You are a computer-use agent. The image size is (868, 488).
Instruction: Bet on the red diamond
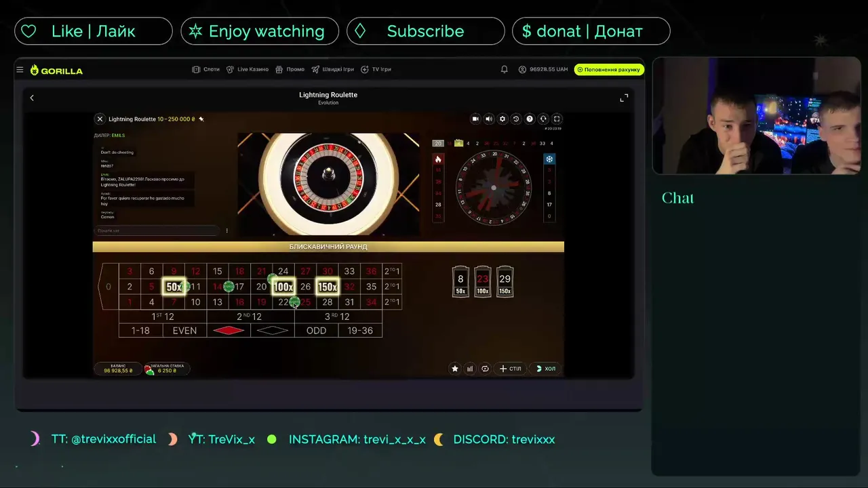click(x=229, y=330)
